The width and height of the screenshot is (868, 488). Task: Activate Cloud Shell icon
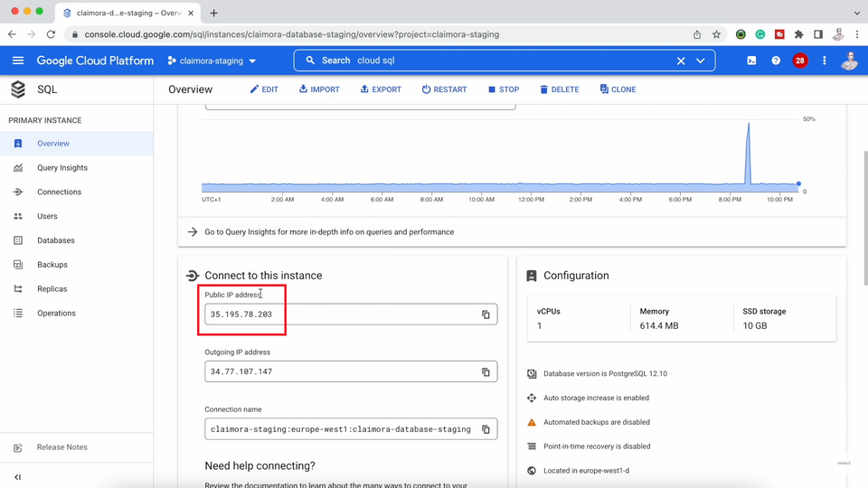coord(751,61)
